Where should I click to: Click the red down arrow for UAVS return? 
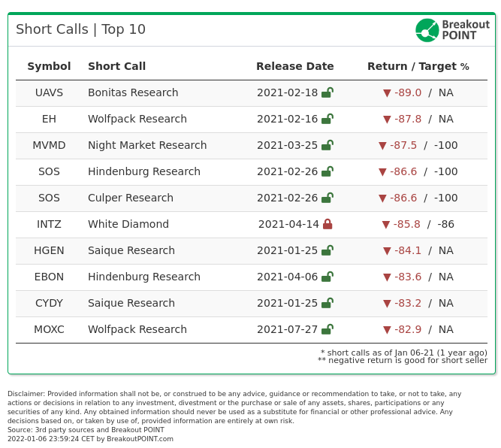387,93
